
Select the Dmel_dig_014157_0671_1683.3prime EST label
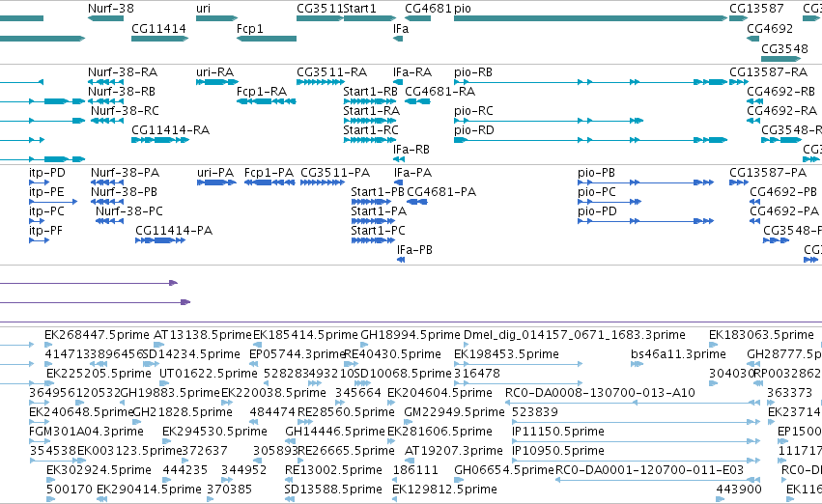pos(575,335)
